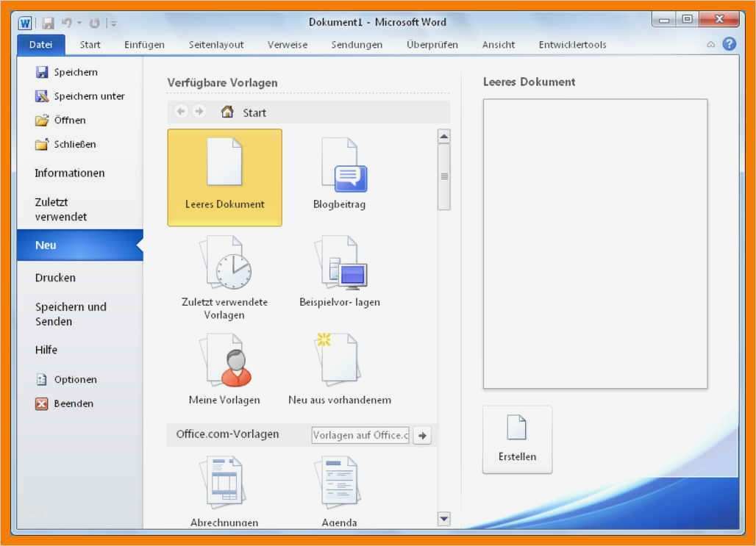Switch to the Überprüfen tab
The width and height of the screenshot is (756, 546).
432,45
